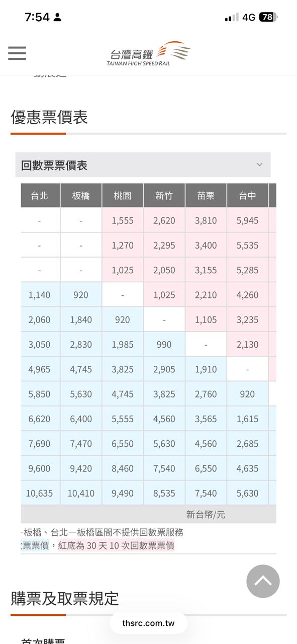Image resolution: width=297 pixels, height=644 pixels.
Task: Select the 板橋 column header
Action: (81, 196)
